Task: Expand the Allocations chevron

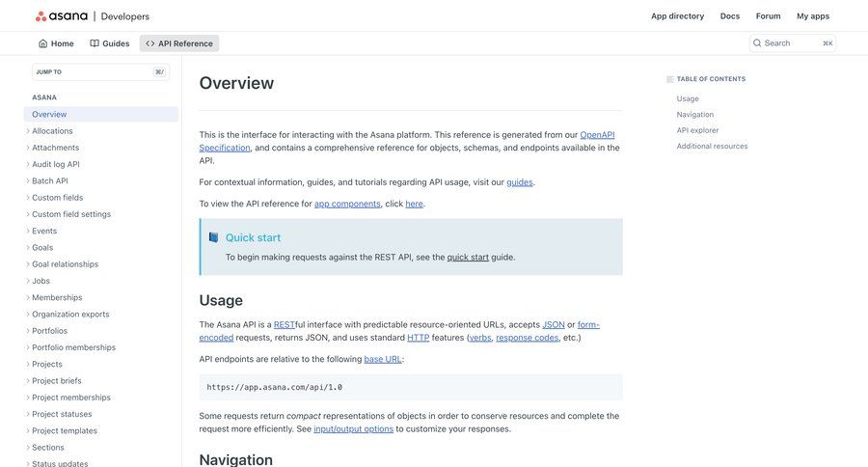Action: 28,130
